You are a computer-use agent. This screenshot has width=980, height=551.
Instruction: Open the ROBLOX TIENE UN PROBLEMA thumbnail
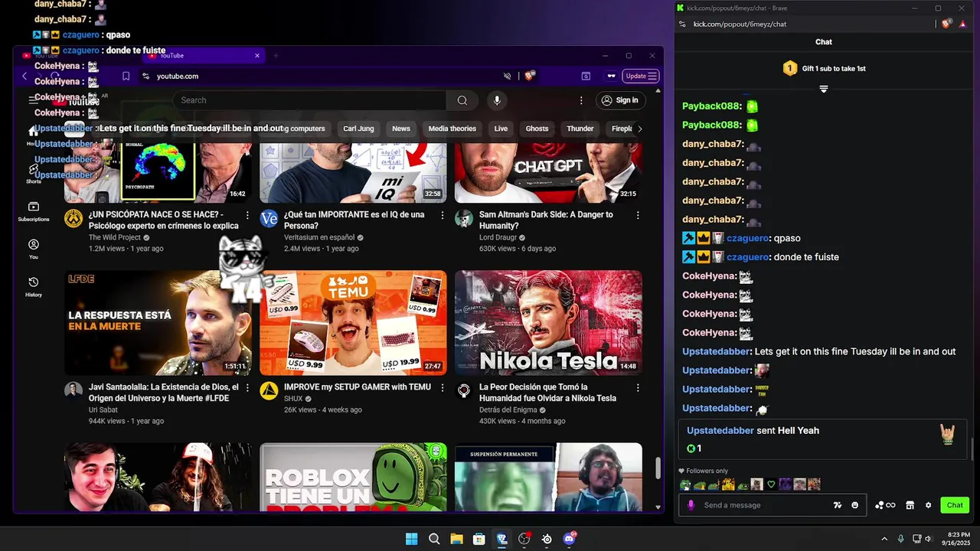pos(353,477)
